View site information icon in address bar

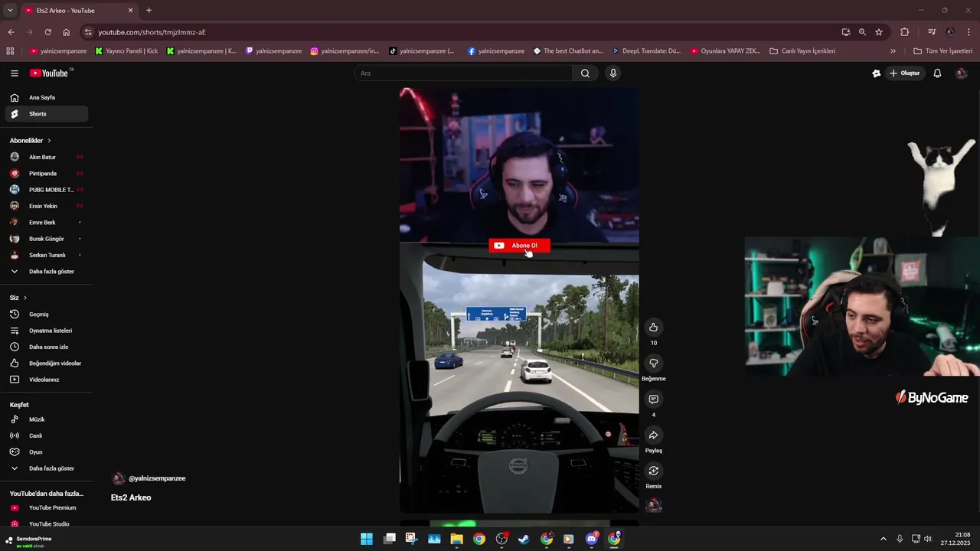[88, 32]
